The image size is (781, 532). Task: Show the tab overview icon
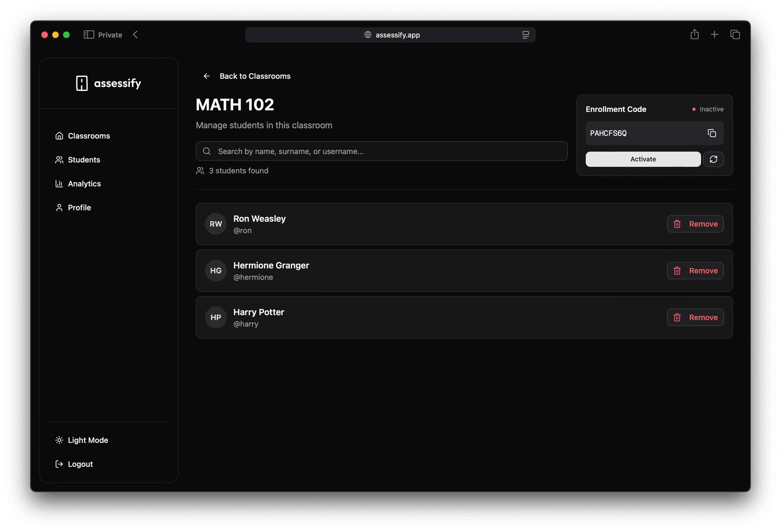point(735,35)
